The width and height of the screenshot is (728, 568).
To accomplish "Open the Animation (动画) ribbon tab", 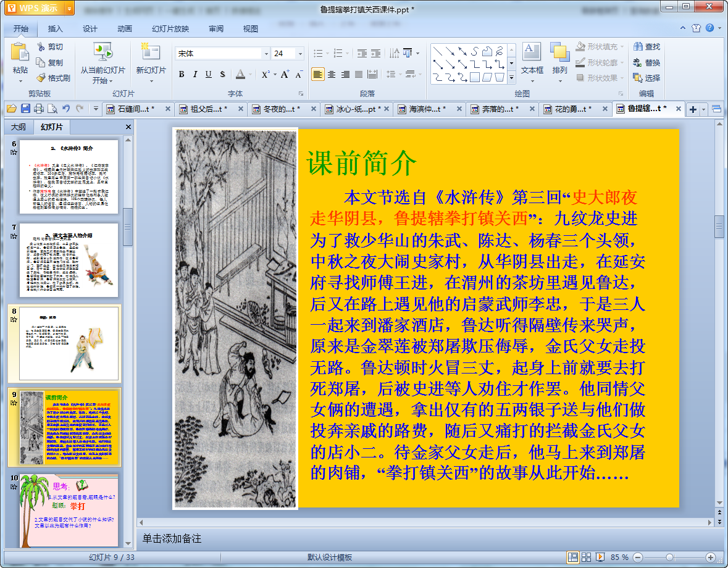I will (125, 29).
